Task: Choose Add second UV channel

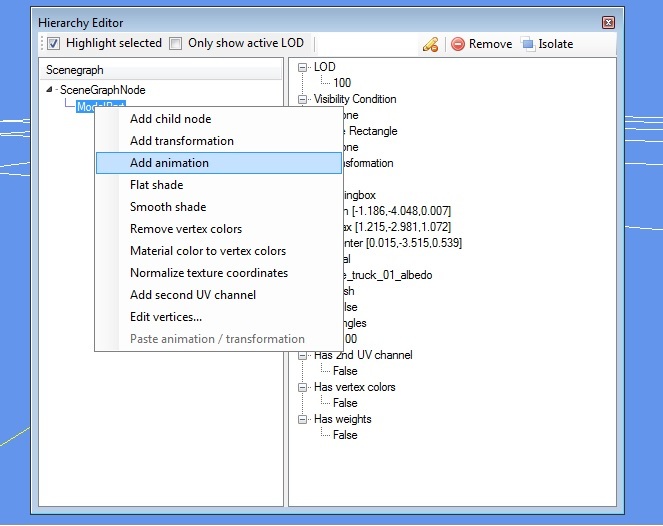Action: tap(218, 295)
